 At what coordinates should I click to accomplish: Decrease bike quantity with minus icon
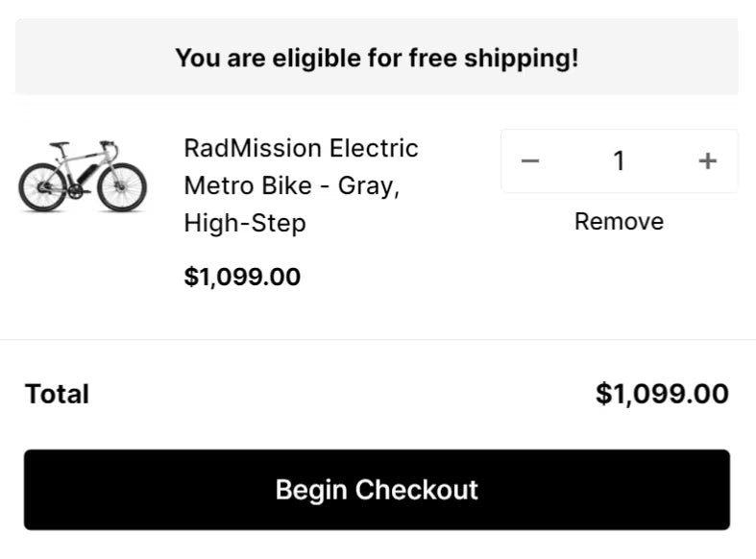(x=530, y=161)
